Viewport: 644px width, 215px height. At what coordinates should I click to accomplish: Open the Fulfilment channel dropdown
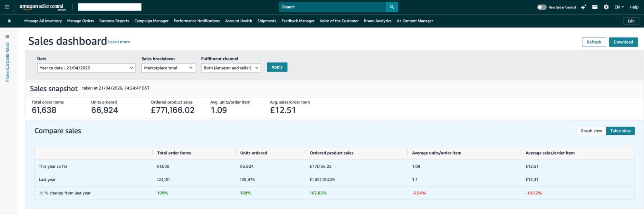(x=231, y=68)
